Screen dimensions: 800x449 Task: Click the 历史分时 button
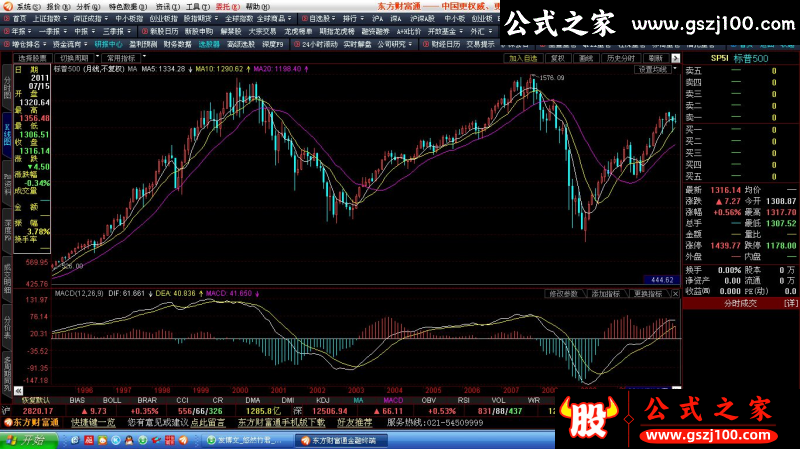tap(621, 58)
